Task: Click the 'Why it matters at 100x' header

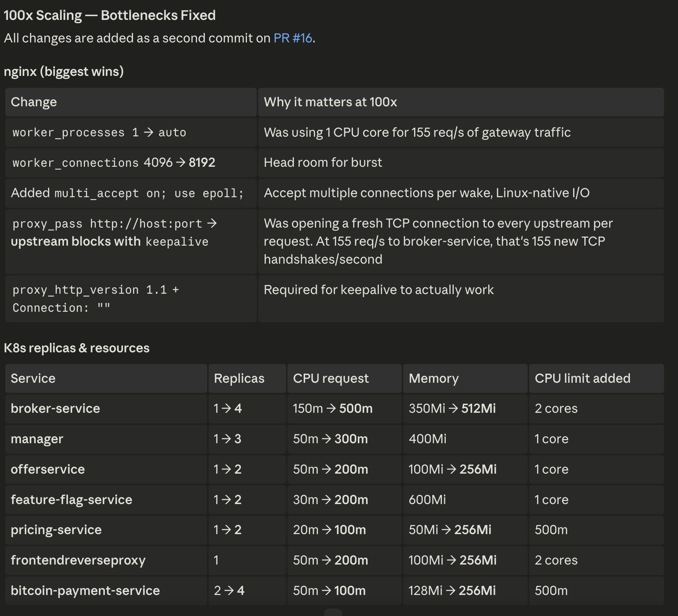Action: coord(461,102)
